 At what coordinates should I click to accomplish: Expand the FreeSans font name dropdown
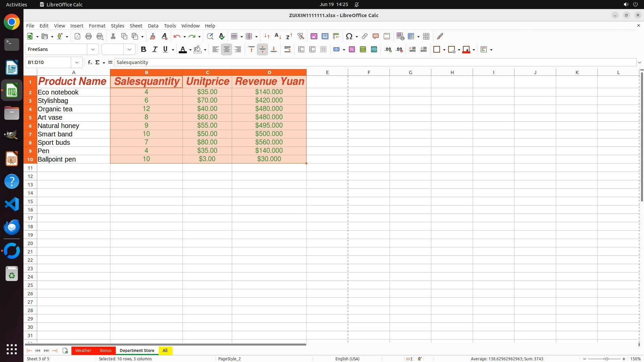pyautogui.click(x=93, y=50)
